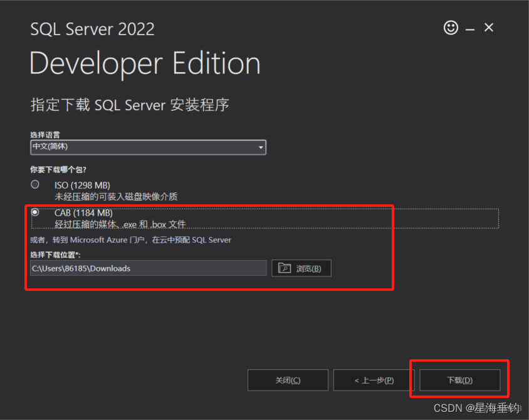This screenshot has height=420, width=529.
Task: Click the 关闭(C) button
Action: click(288, 380)
